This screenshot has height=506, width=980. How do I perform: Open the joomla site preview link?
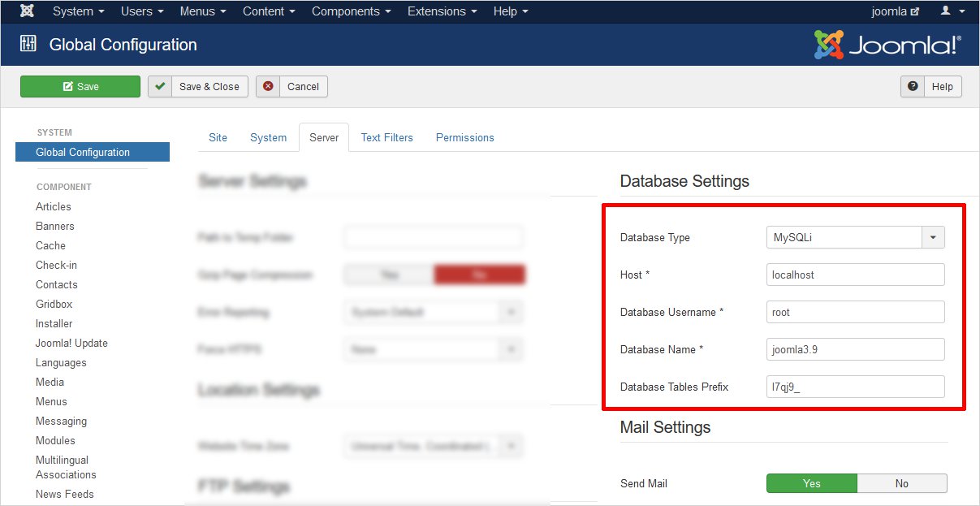pyautogui.click(x=895, y=11)
